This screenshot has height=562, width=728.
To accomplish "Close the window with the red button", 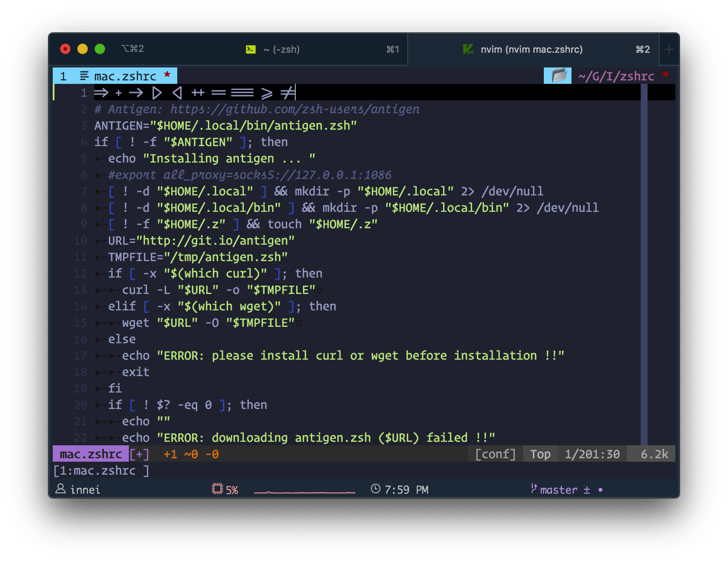I will pyautogui.click(x=65, y=49).
